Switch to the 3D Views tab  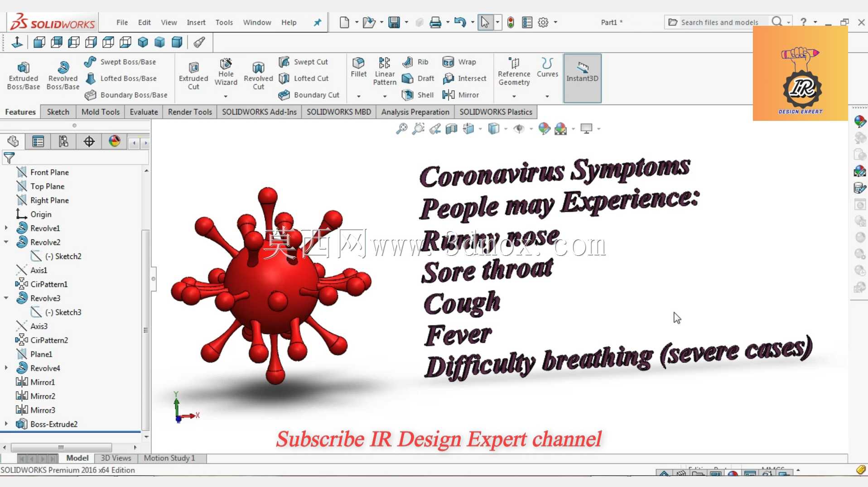click(116, 458)
